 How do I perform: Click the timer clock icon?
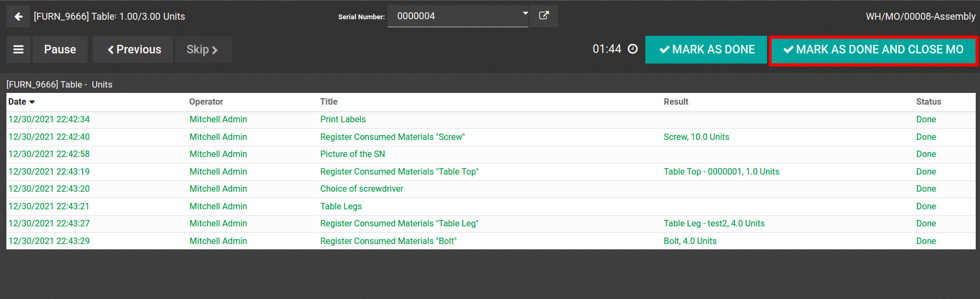pyautogui.click(x=633, y=49)
